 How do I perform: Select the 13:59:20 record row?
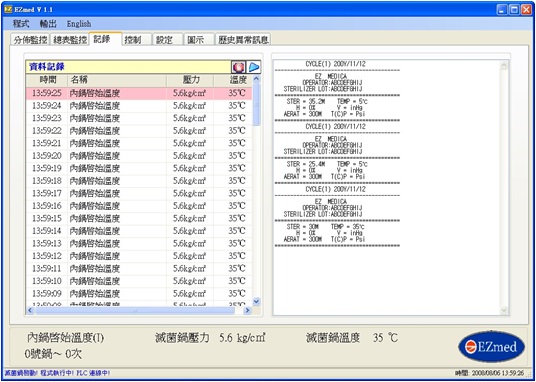coord(139,156)
